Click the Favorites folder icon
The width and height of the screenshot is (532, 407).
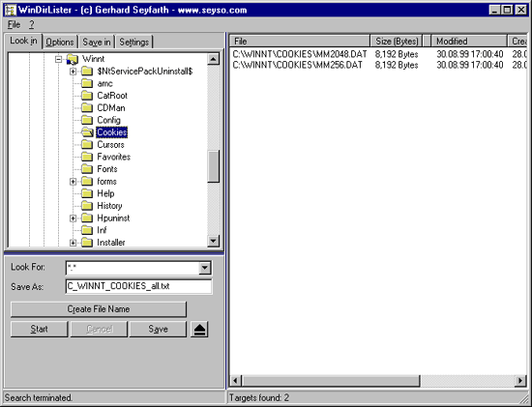click(x=87, y=157)
